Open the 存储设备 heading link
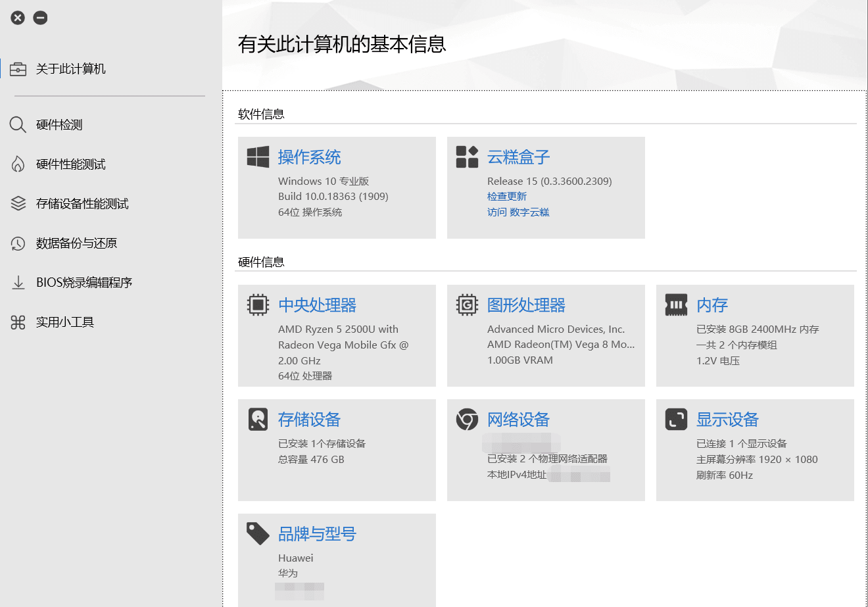The image size is (868, 607). tap(309, 420)
